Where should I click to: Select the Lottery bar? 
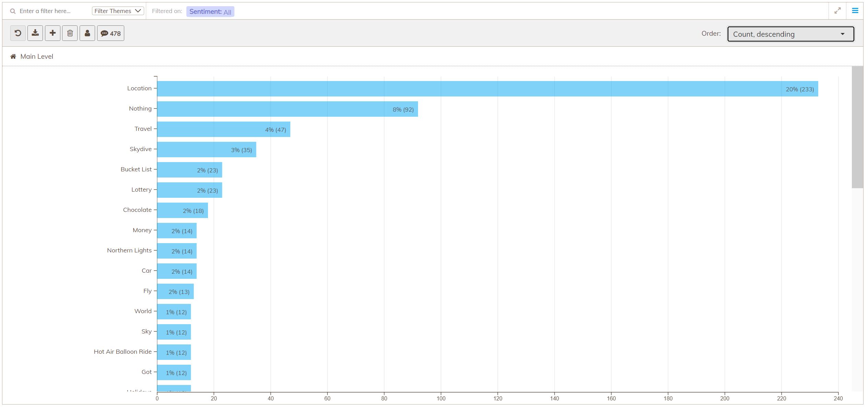[189, 190]
